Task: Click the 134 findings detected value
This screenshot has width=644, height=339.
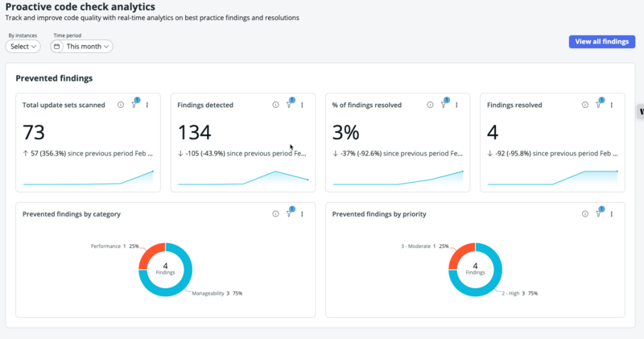Action: pyautogui.click(x=194, y=132)
